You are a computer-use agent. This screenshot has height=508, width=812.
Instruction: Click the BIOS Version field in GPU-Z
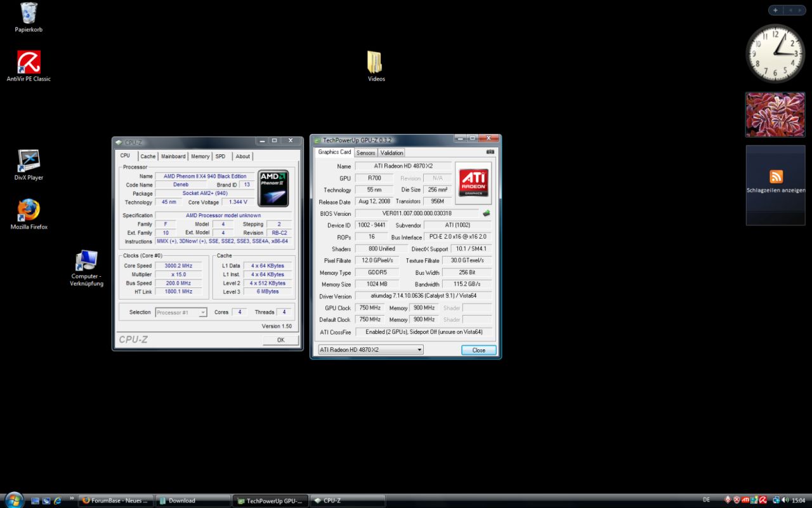point(417,213)
